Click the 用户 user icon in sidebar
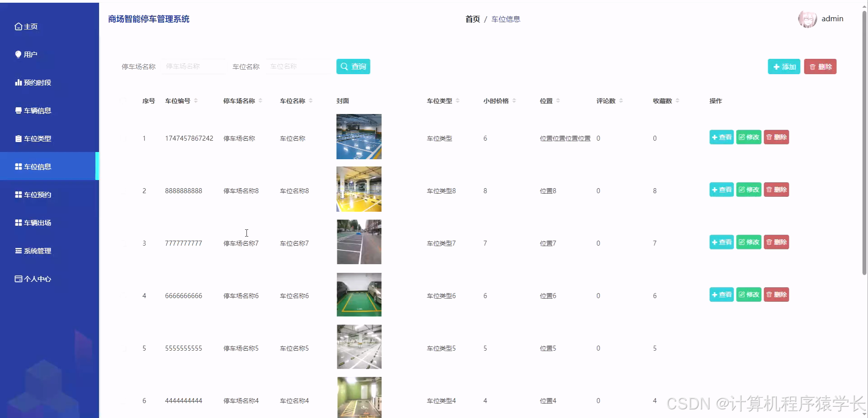This screenshot has height=418, width=868. (18, 54)
